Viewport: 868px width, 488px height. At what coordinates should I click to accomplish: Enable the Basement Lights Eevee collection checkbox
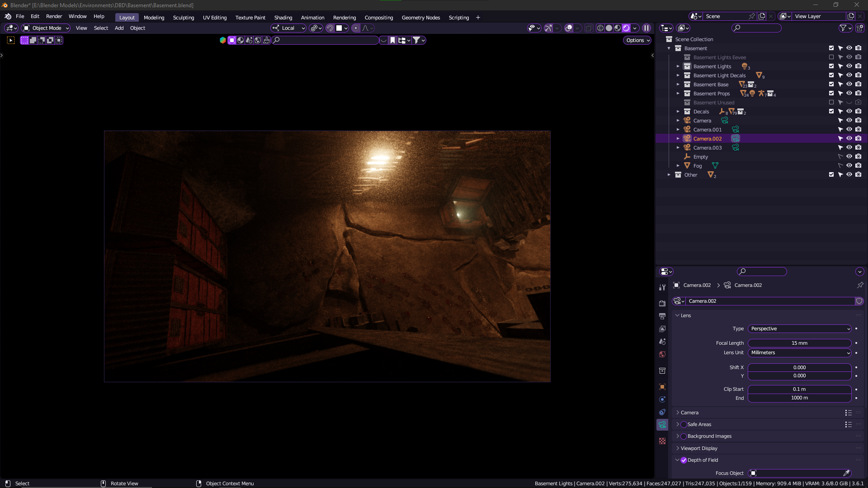831,57
